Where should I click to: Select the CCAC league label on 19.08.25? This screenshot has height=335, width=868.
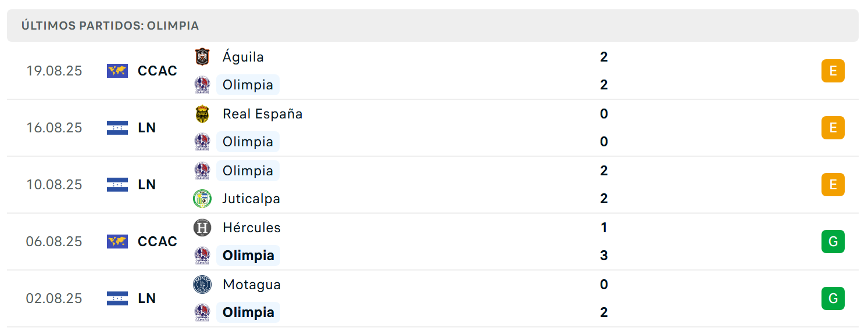(x=157, y=71)
